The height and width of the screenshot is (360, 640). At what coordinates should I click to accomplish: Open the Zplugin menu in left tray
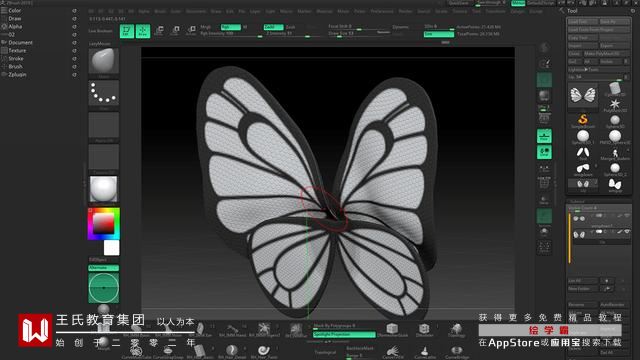[x=17, y=75]
